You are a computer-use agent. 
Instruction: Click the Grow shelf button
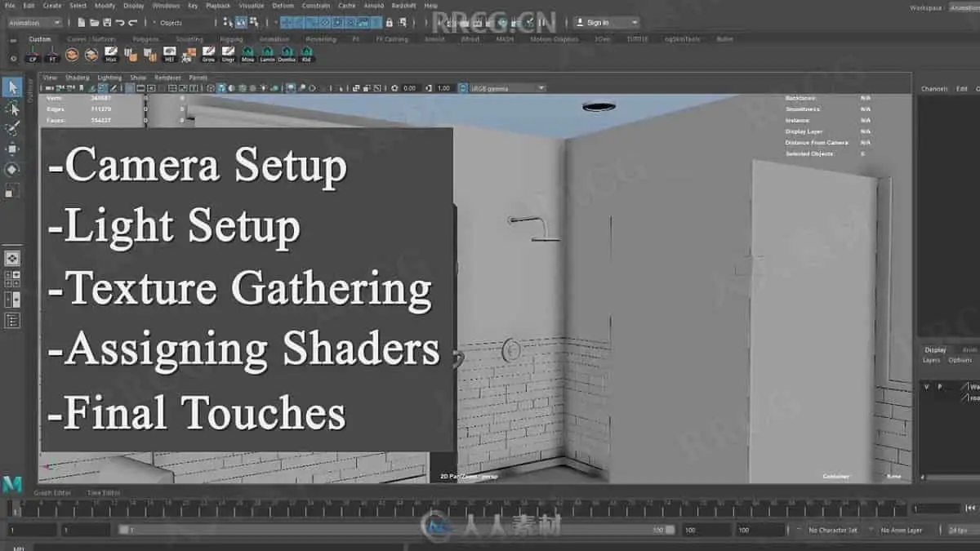[x=209, y=55]
